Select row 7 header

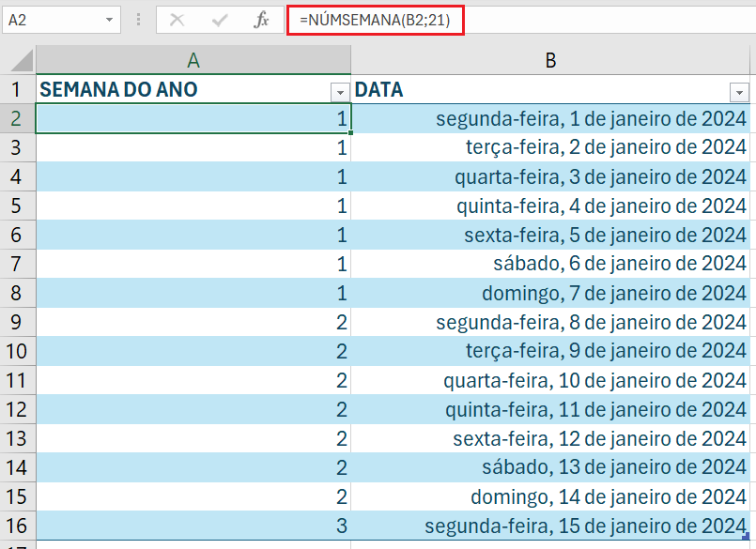pyautogui.click(x=17, y=264)
